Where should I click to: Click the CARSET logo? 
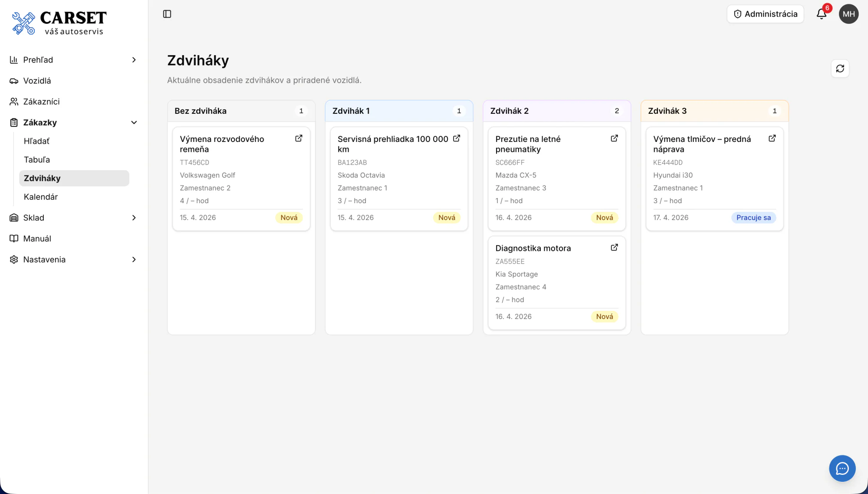[x=59, y=23]
